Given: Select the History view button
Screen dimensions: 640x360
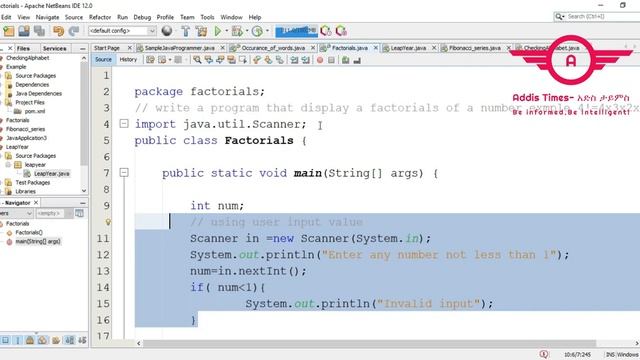Looking at the screenshot, I should tap(128, 60).
